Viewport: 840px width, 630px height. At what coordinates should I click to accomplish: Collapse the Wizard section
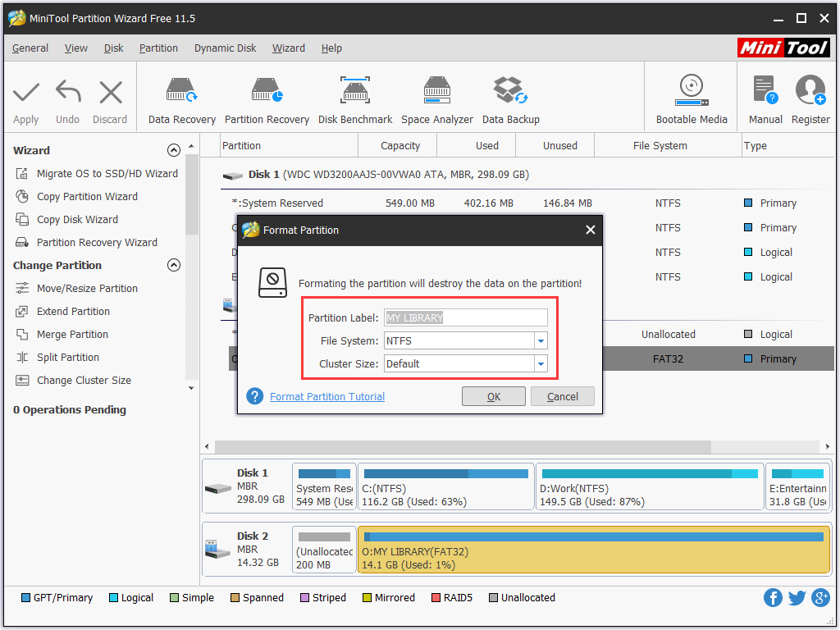[x=173, y=150]
